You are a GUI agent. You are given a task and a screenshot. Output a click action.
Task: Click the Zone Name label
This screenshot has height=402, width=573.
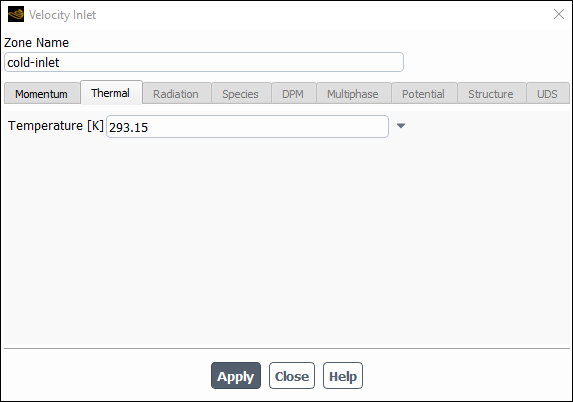[x=36, y=43]
